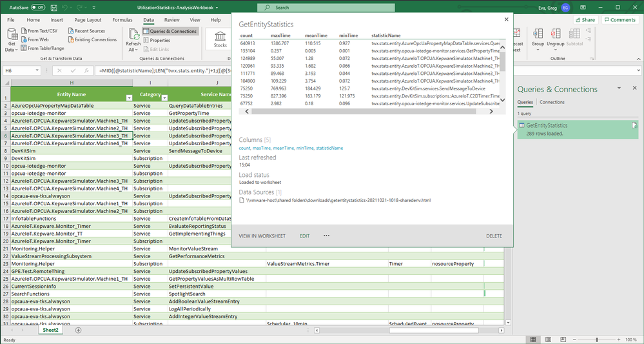Viewport: 644px width, 344px height.
Task: Expand the Group dropdown arrow
Action: pyautogui.click(x=538, y=49)
